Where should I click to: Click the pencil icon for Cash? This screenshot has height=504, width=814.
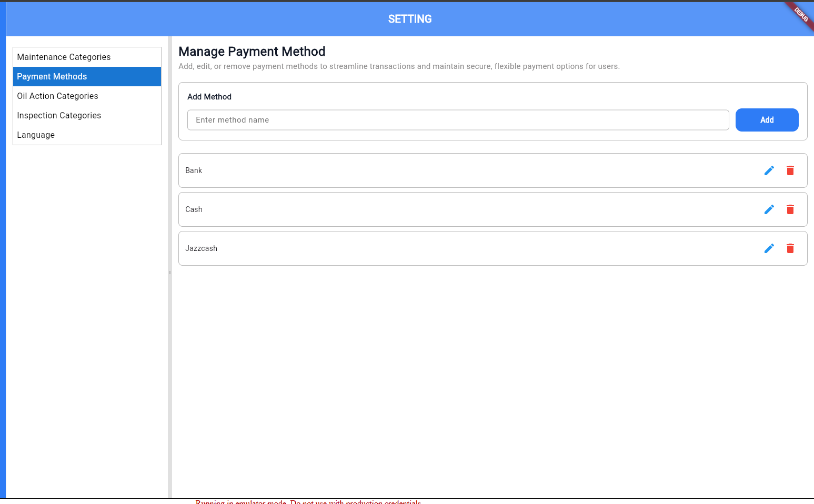click(769, 209)
